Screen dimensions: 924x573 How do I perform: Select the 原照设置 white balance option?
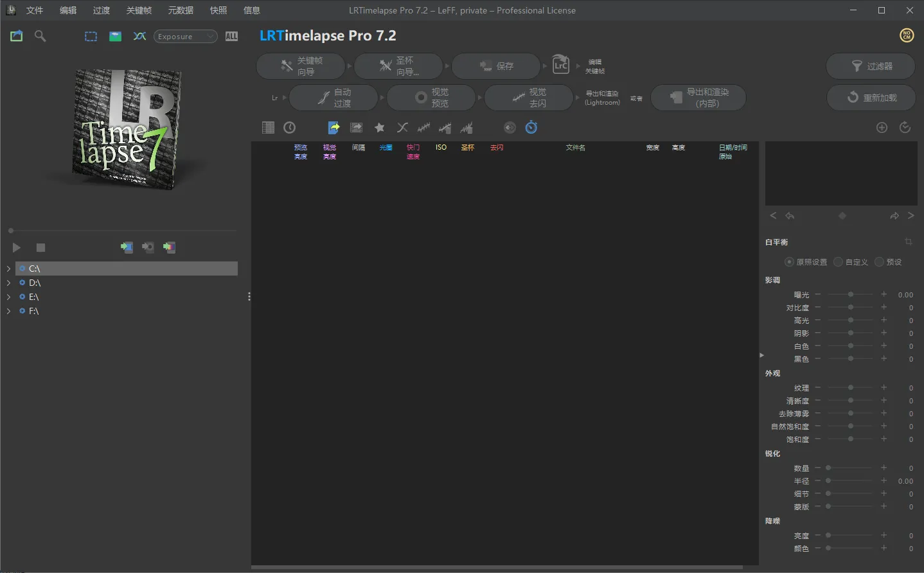pyautogui.click(x=789, y=262)
